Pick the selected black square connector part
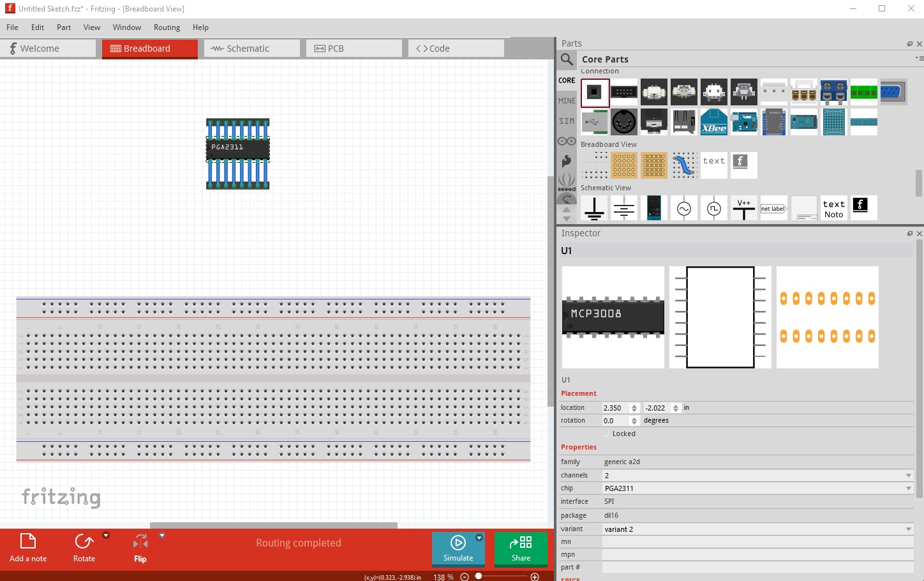The image size is (924, 581). click(x=595, y=92)
